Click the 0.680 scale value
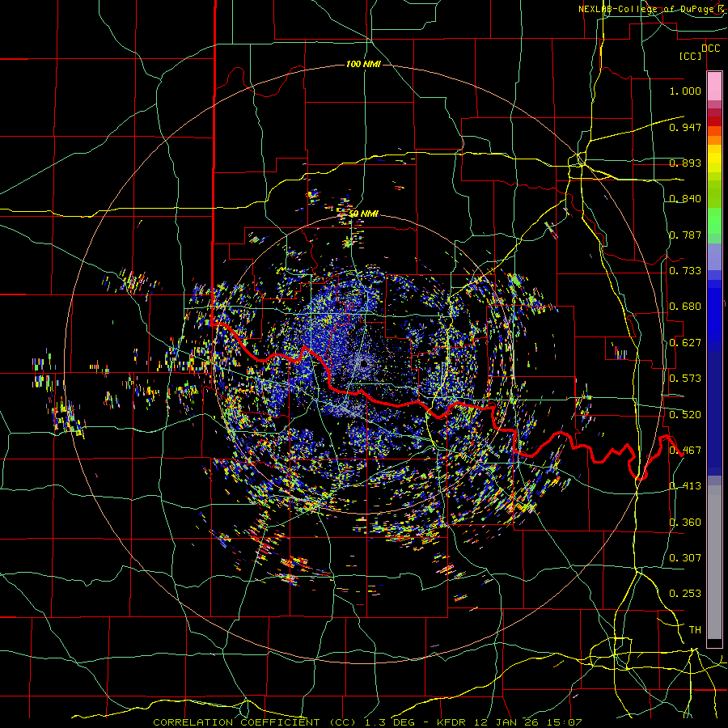 (685, 307)
